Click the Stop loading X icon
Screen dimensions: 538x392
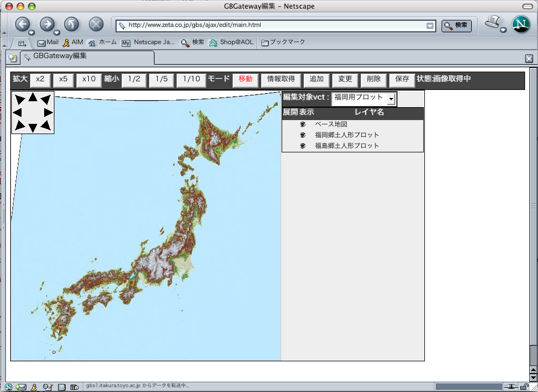96,24
